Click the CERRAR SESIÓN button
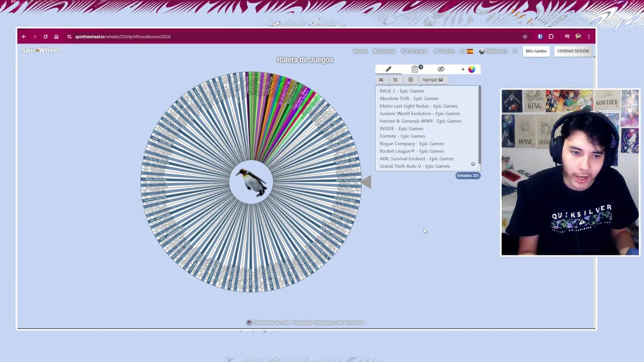 (573, 51)
